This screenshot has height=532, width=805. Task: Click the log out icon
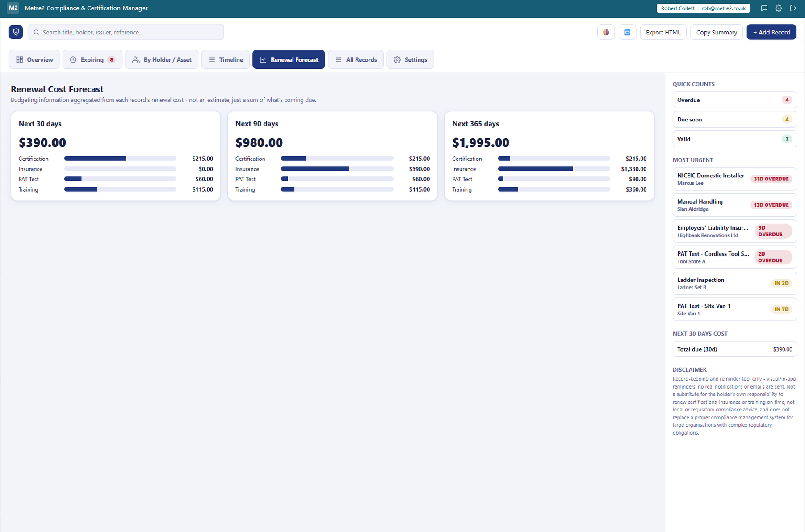point(793,8)
